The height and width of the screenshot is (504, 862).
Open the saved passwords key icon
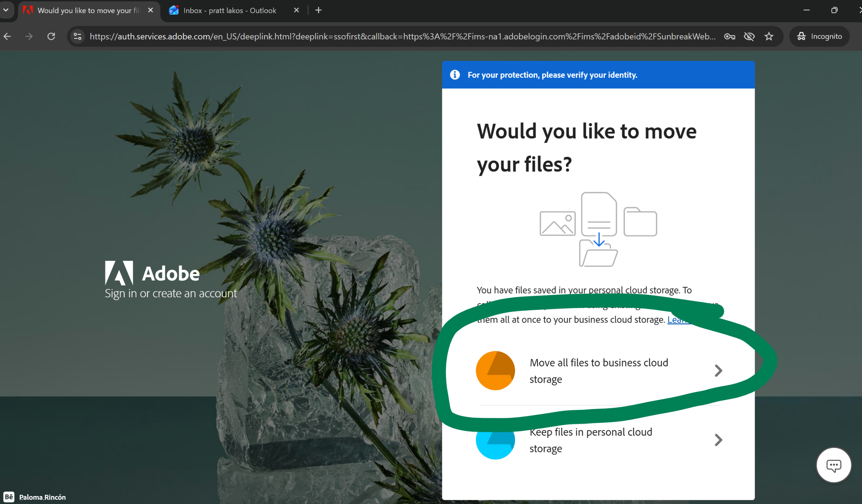730,36
